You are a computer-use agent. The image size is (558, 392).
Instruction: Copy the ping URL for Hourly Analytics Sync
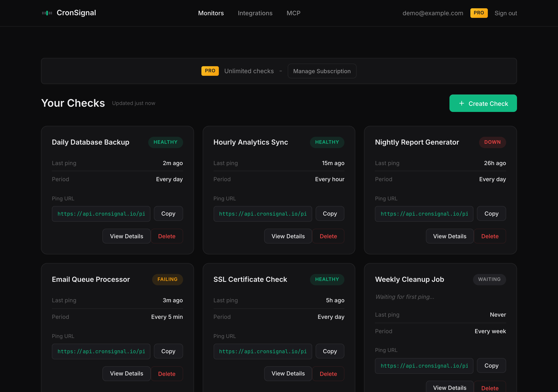click(330, 213)
